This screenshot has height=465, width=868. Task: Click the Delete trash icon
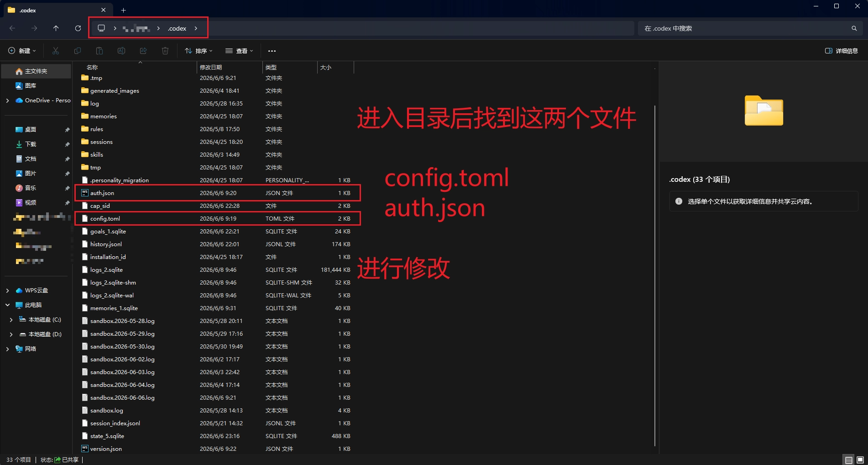coord(165,51)
